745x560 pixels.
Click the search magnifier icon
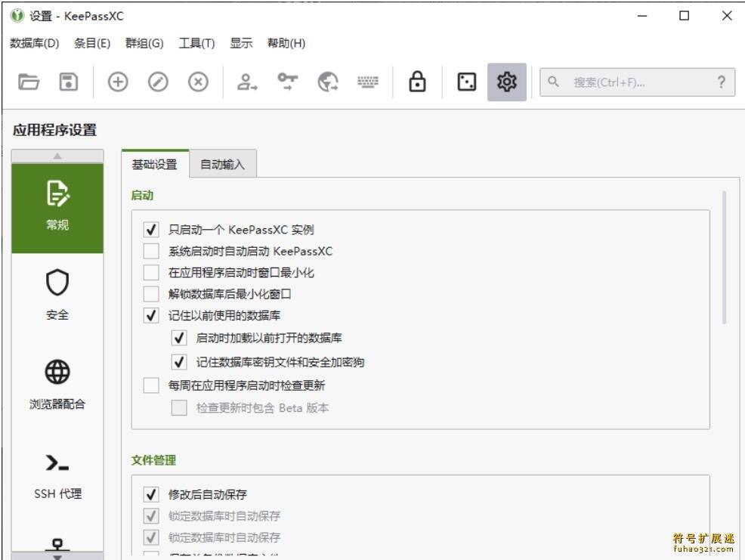pyautogui.click(x=553, y=82)
